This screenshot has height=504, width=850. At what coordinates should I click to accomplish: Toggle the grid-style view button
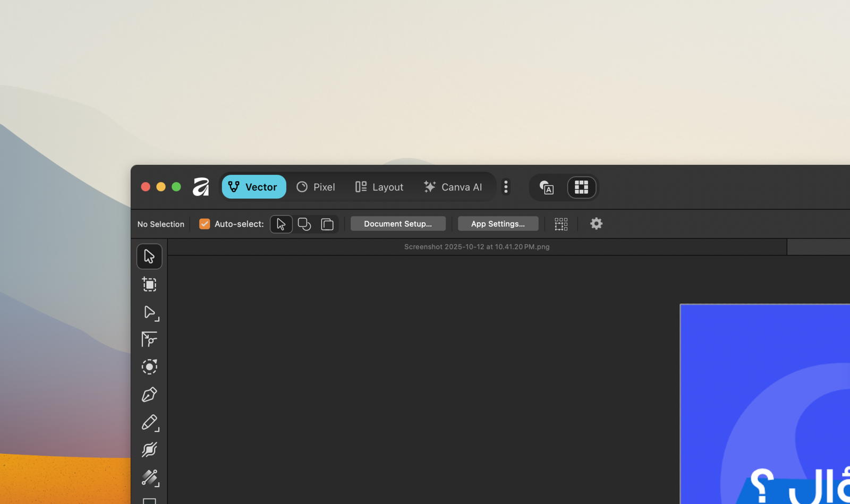click(581, 187)
